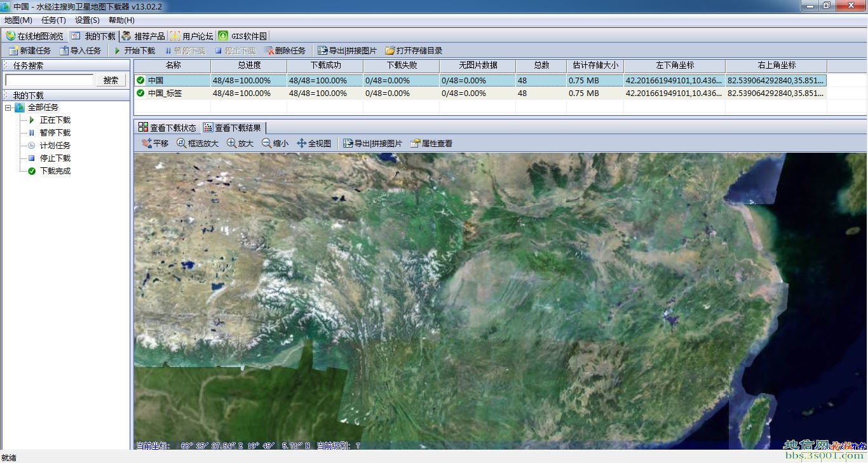Screen dimensions: 868x463
Task: Select 计划任务 tree item
Action: 55,146
